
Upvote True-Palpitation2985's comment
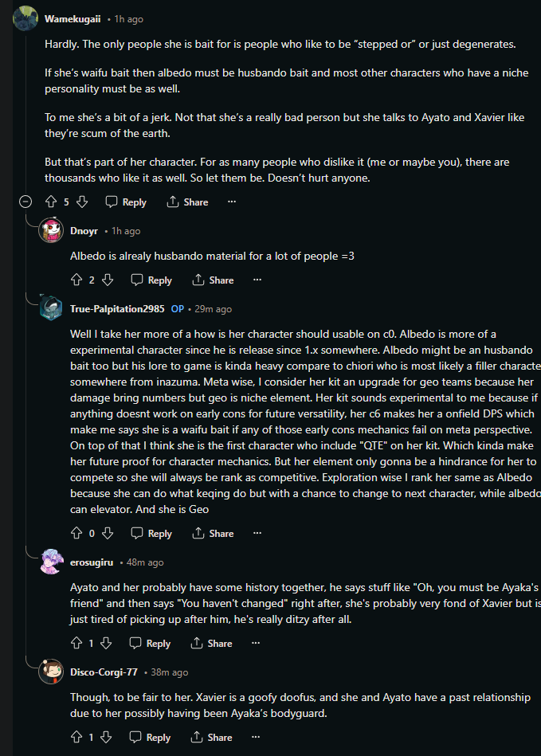(76, 534)
